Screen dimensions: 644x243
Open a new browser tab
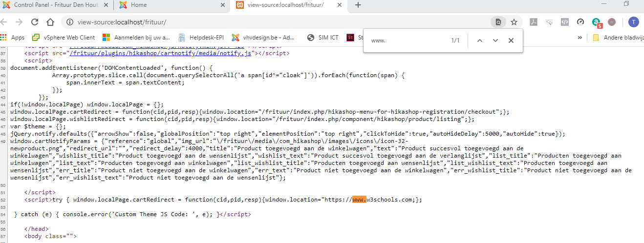[x=358, y=5]
